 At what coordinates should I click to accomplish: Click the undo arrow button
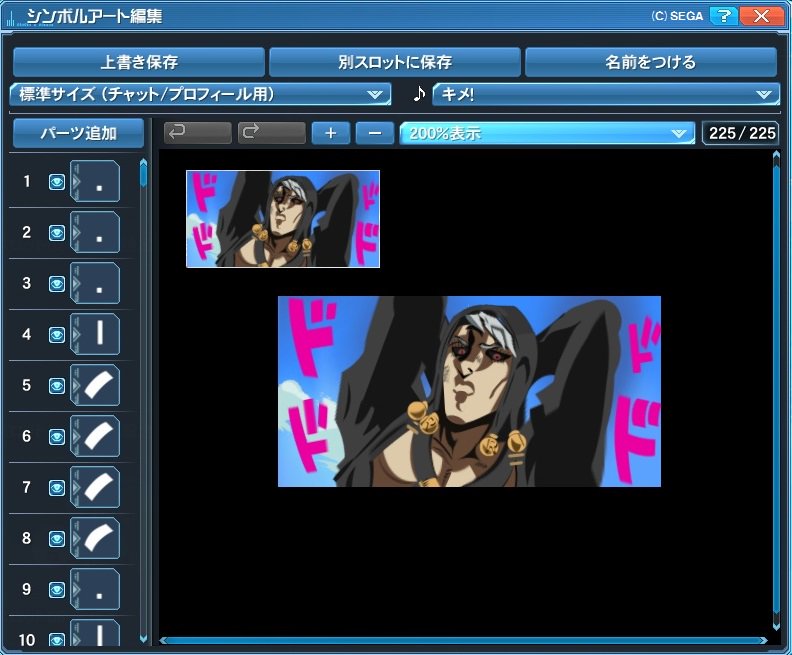[x=198, y=133]
